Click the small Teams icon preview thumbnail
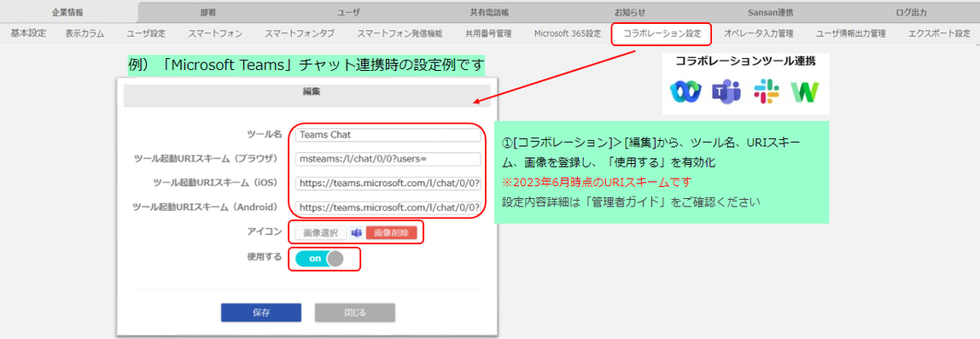Screen dimensions: 980x339 357,232
